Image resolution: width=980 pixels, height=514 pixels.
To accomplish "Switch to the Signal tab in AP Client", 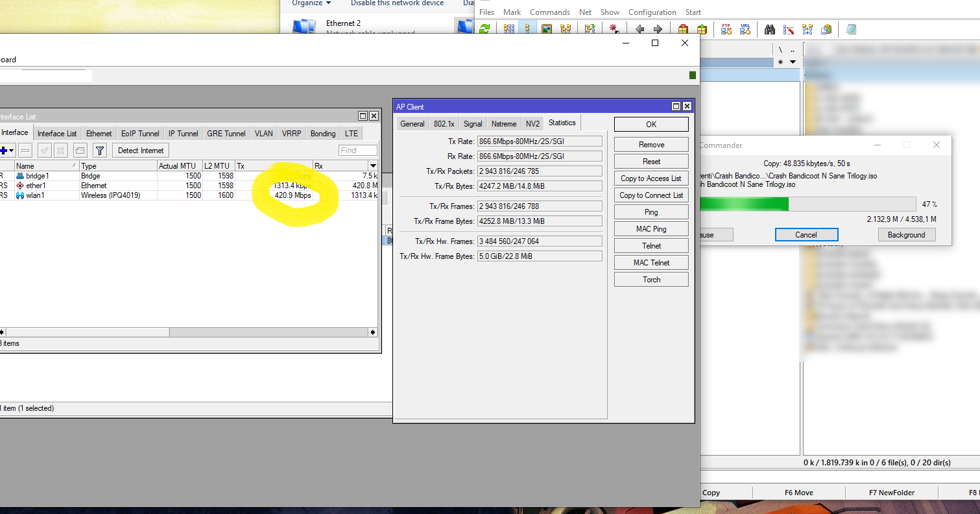I will click(473, 123).
